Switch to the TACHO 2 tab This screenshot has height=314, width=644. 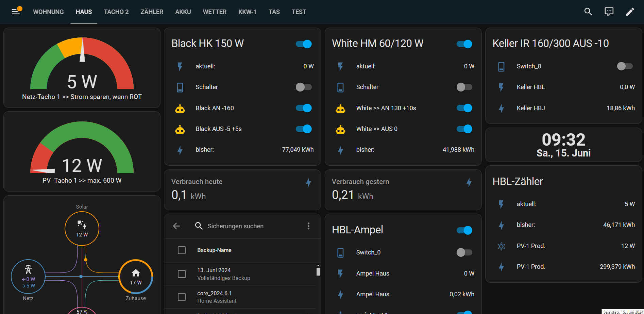coord(116,12)
